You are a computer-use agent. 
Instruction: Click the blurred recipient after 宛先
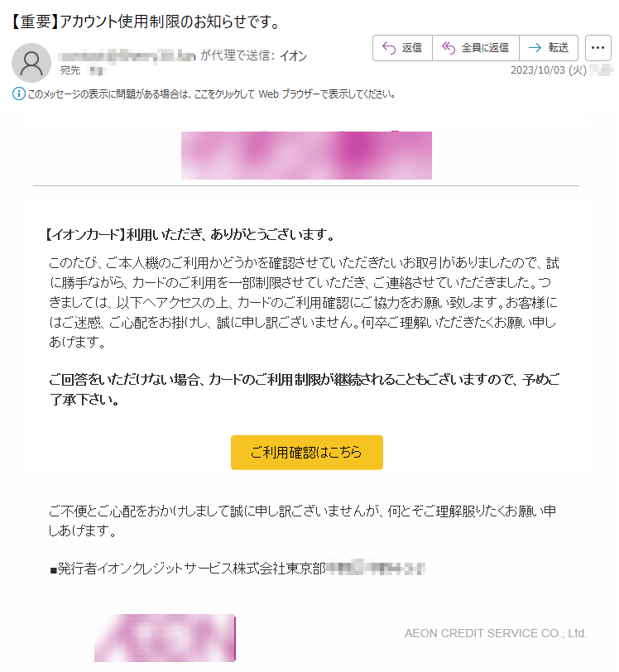click(96, 70)
